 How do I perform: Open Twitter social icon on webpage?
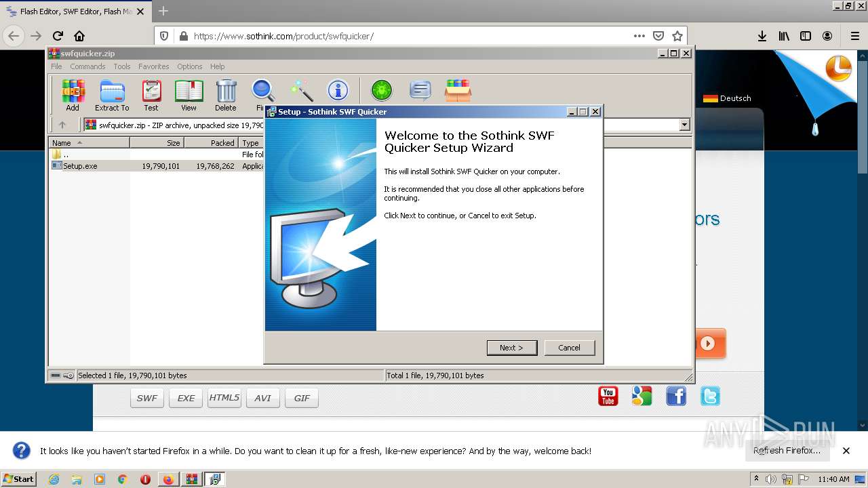710,396
